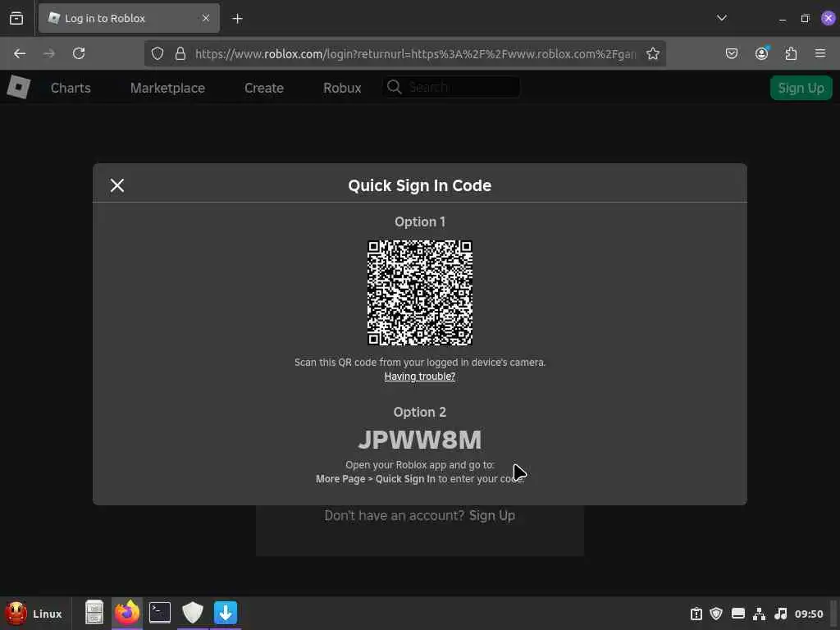Viewport: 840px width, 630px height.
Task: Click the 09:50 clock
Action: tap(809, 614)
